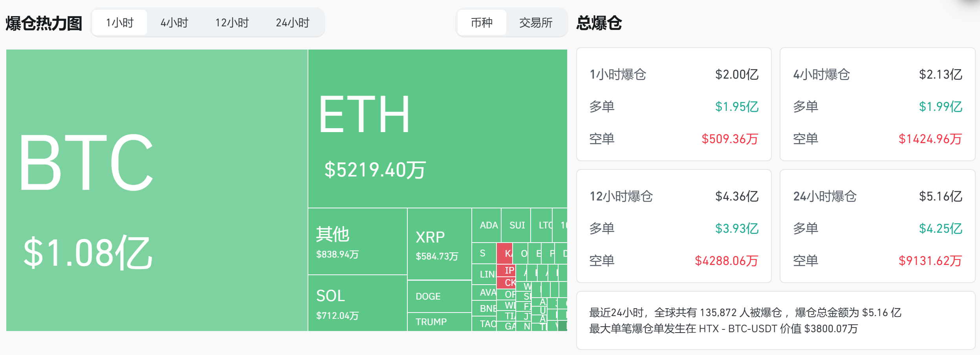Switch to the 4小时 time tab

pyautogui.click(x=174, y=22)
